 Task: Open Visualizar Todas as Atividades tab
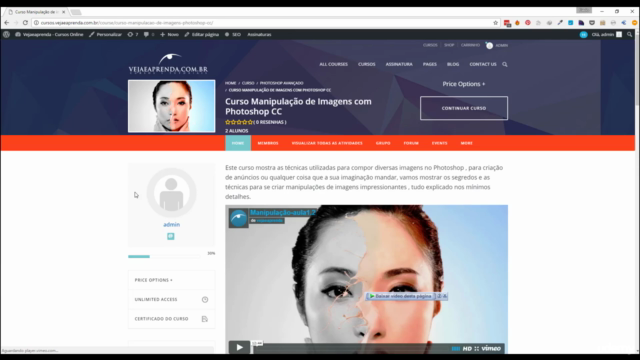click(x=327, y=143)
